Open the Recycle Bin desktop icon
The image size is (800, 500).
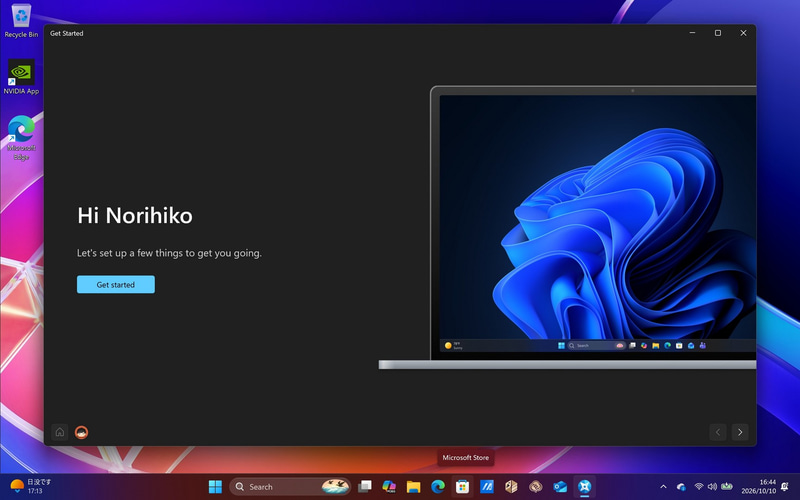point(21,21)
